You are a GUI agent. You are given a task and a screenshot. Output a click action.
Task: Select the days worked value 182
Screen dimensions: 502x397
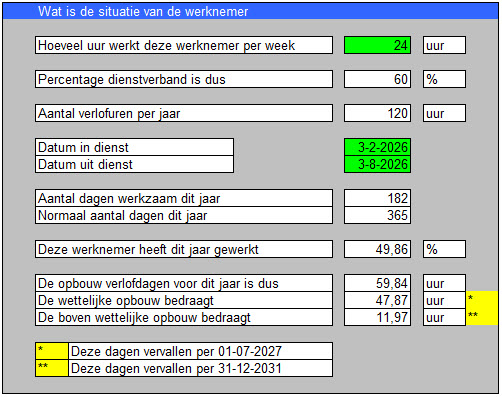pyautogui.click(x=377, y=198)
